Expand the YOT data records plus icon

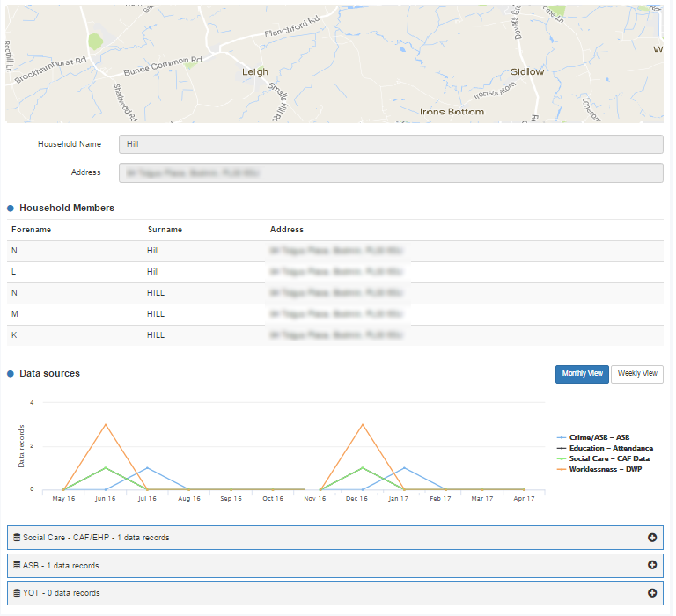(x=652, y=593)
